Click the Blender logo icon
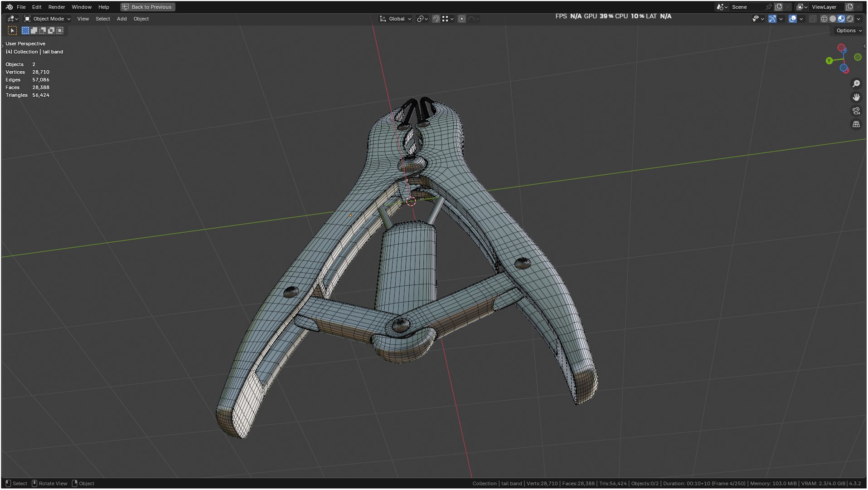Image resolution: width=868 pixels, height=490 pixels. [9, 7]
